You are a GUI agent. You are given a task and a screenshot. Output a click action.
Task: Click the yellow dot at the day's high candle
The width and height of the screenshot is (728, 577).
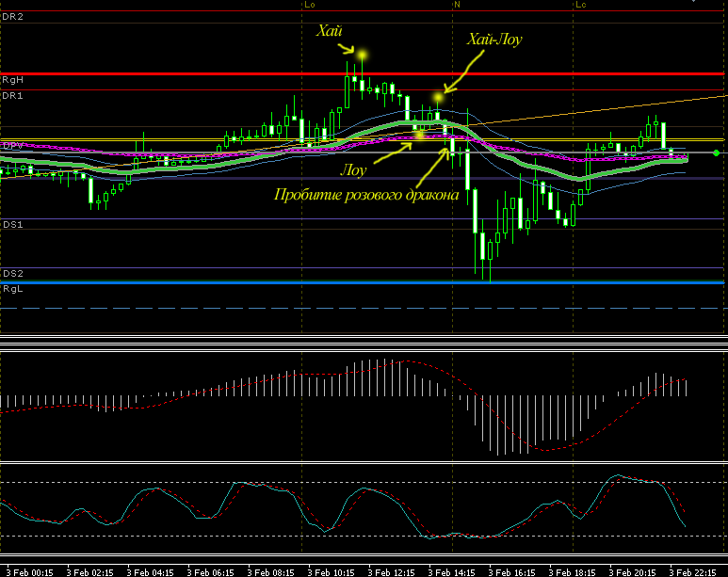(363, 56)
